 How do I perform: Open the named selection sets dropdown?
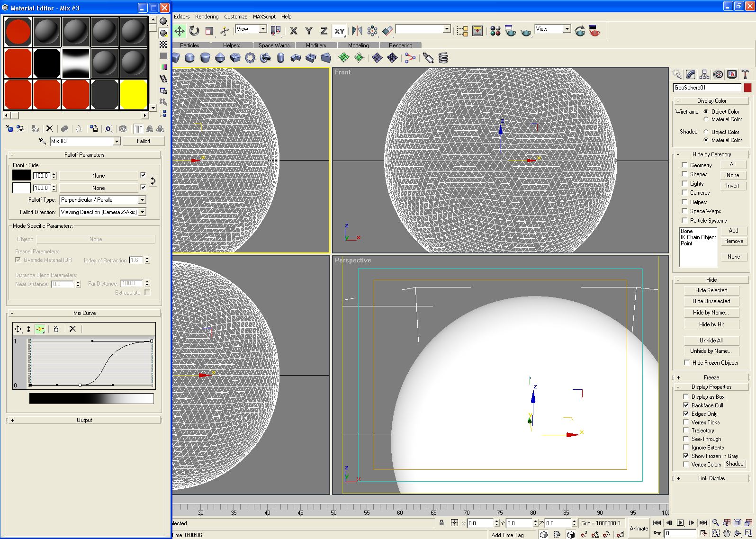[x=447, y=29]
